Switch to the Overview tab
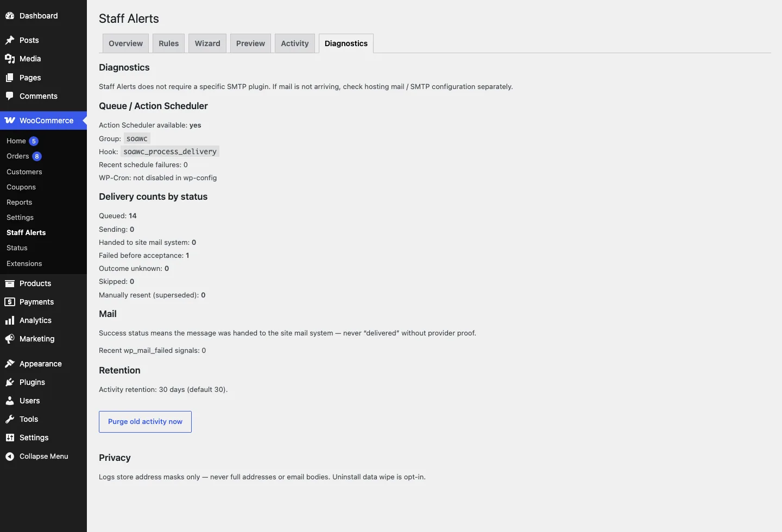Viewport: 782px width, 532px height. click(x=125, y=43)
